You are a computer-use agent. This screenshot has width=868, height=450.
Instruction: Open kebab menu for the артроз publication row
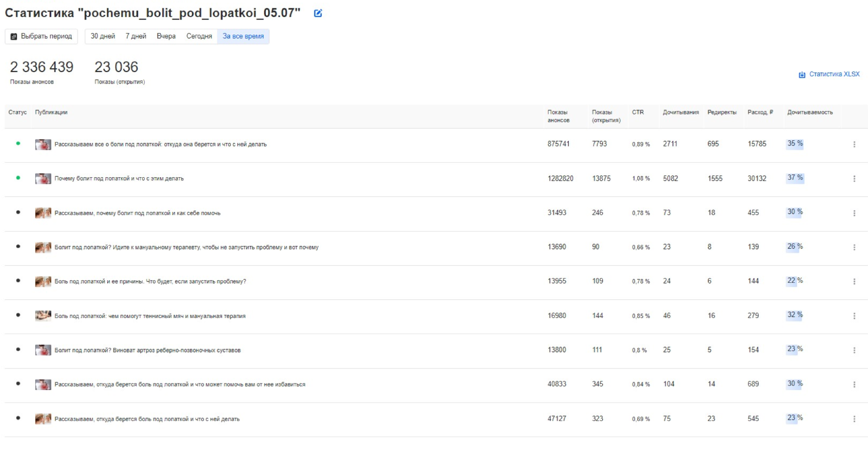point(854,350)
